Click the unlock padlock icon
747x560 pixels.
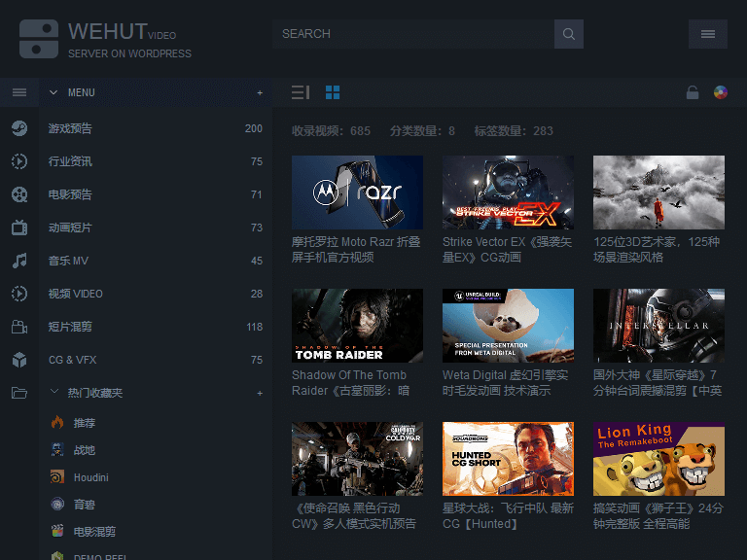pos(693,92)
